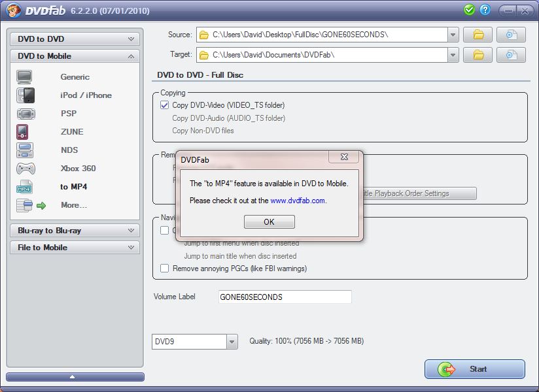Browse for Source folder button

(478, 35)
